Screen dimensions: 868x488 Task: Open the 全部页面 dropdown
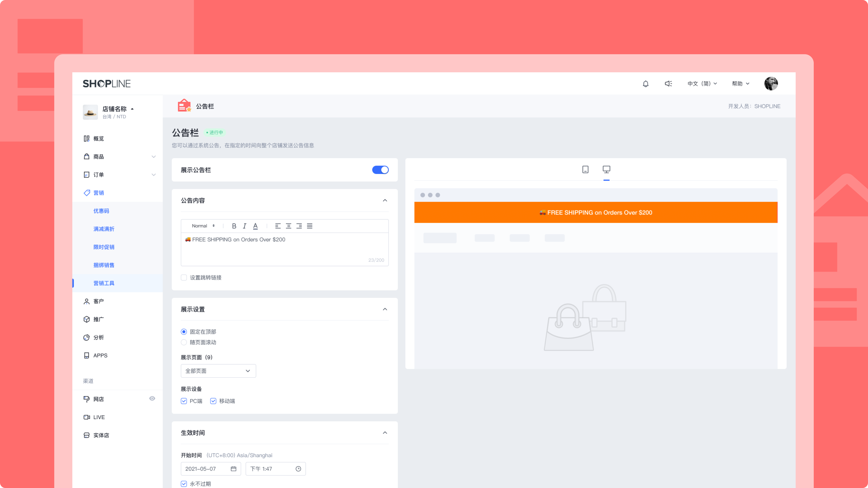pos(218,371)
